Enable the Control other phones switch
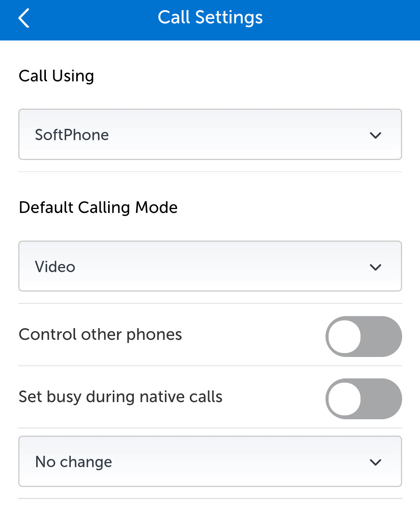 pos(363,336)
